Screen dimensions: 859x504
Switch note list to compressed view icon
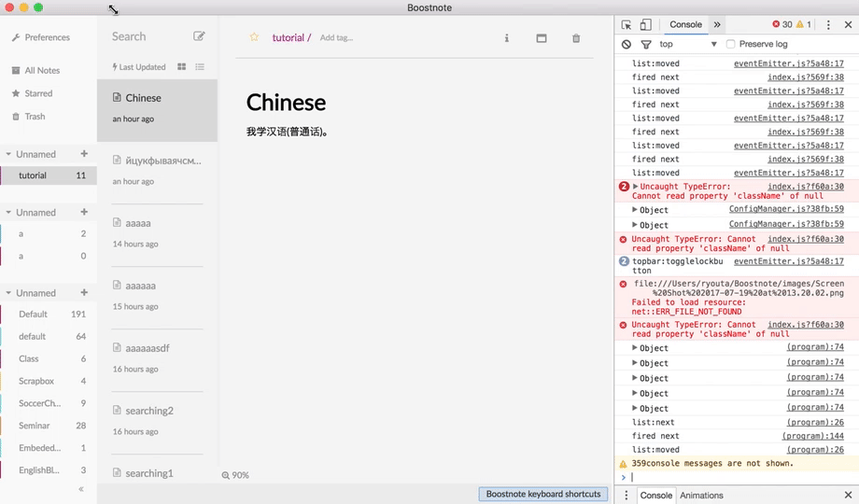200,67
